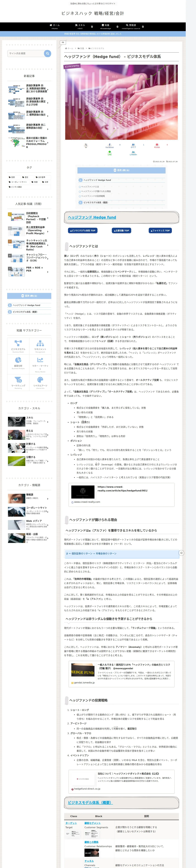Share the article on Facebook

coord(109,146)
